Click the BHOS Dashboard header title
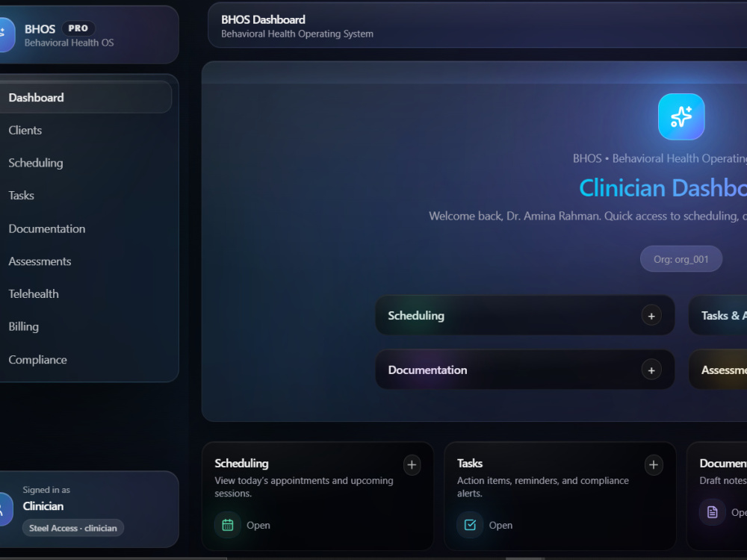Screen dimensions: 747x560 (263, 19)
